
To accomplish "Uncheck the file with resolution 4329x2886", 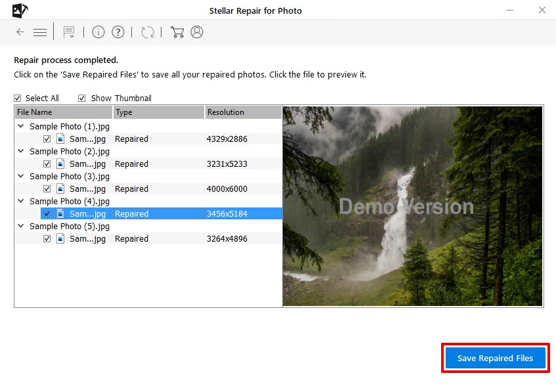I will click(47, 139).
